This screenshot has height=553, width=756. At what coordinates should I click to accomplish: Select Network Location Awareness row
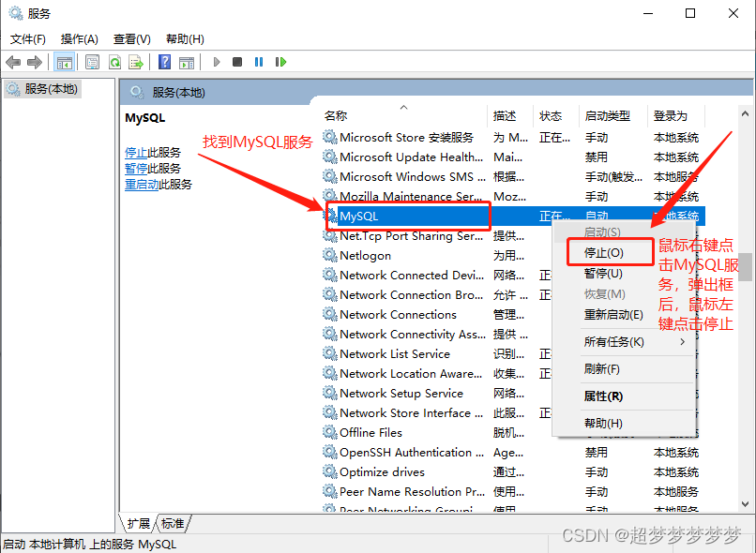[x=436, y=374]
